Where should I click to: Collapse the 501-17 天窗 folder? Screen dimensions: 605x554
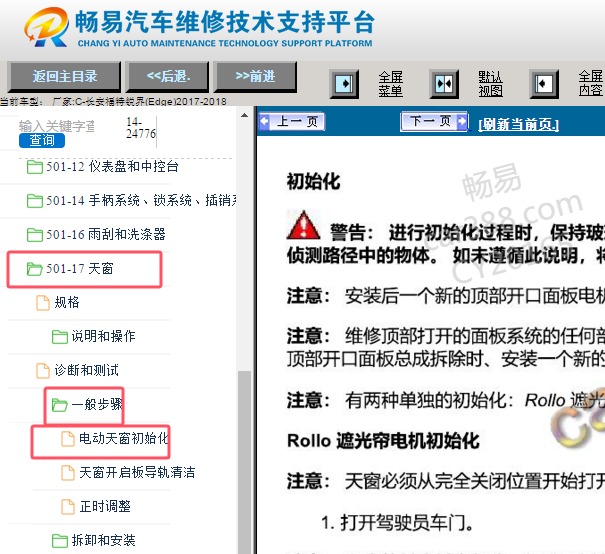tap(79, 269)
